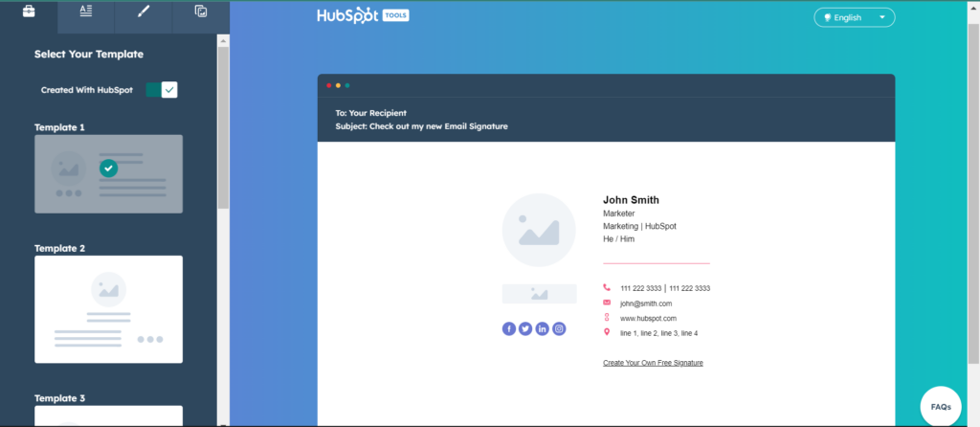980x427 pixels.
Task: Click the HubSpot Tools logo
Action: coord(363,15)
